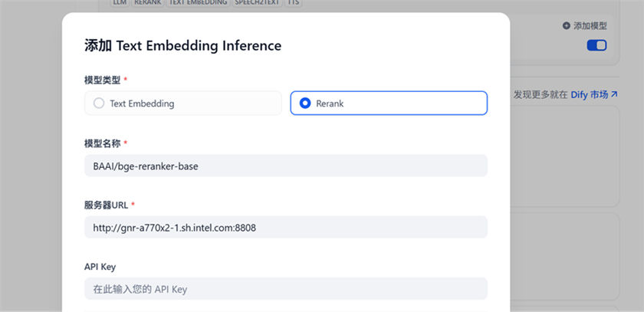
Task: Toggle the blue switch under 添加模型
Action: [x=596, y=45]
